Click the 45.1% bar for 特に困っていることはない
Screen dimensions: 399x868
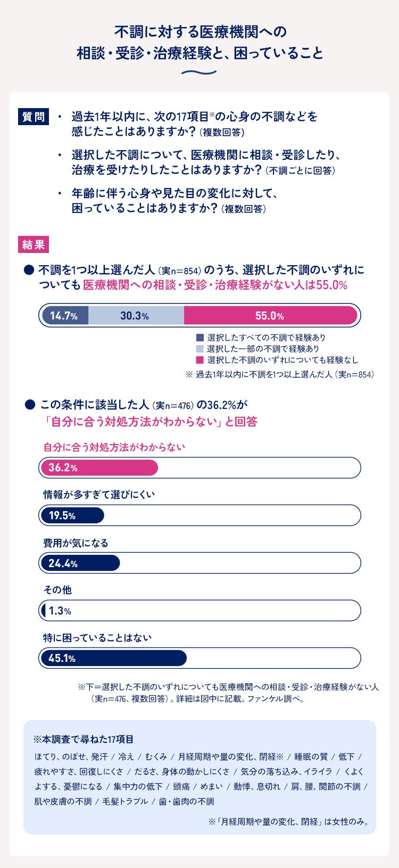pos(114,658)
